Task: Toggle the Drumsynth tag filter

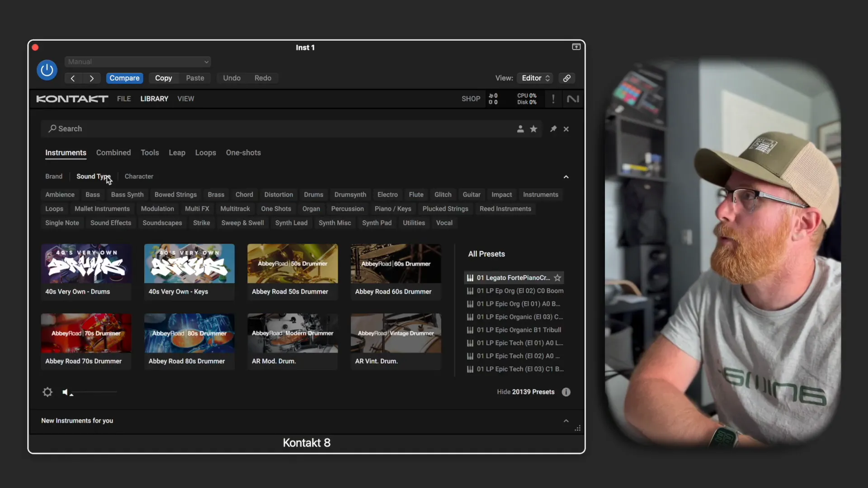Action: 350,195
